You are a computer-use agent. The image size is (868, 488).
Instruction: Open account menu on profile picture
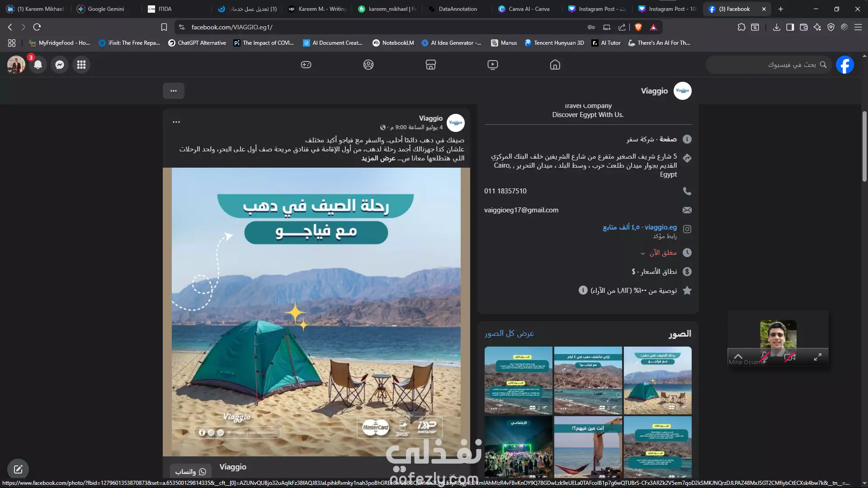[x=16, y=65]
